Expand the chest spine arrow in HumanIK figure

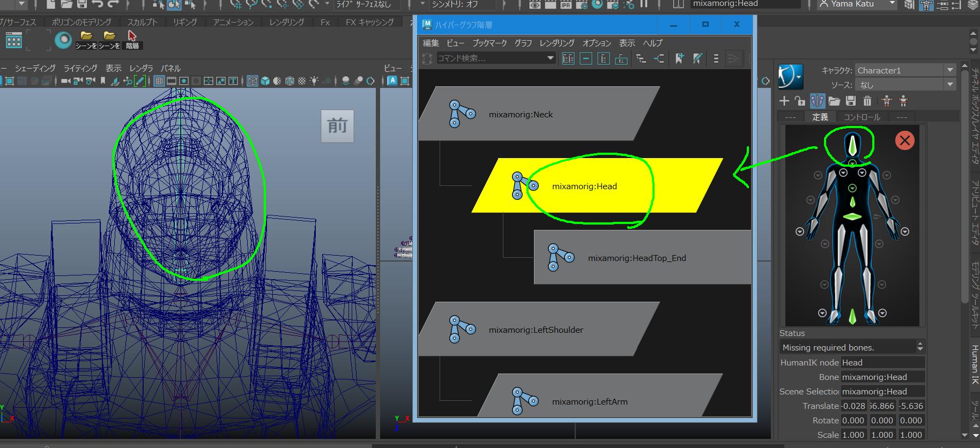point(852,188)
